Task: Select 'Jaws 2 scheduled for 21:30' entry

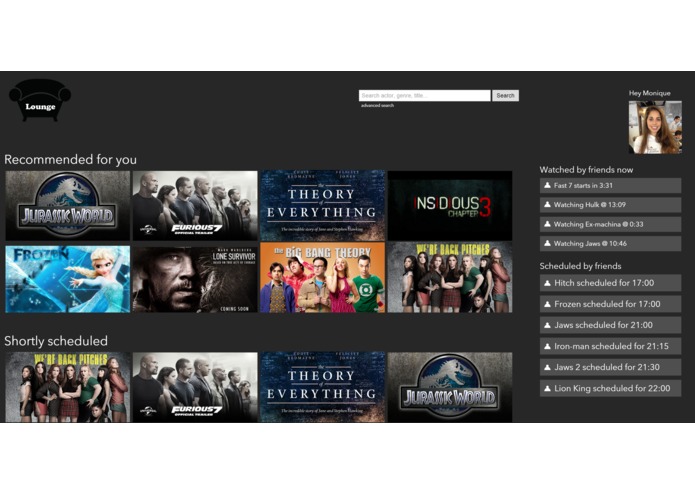Action: coord(610,367)
